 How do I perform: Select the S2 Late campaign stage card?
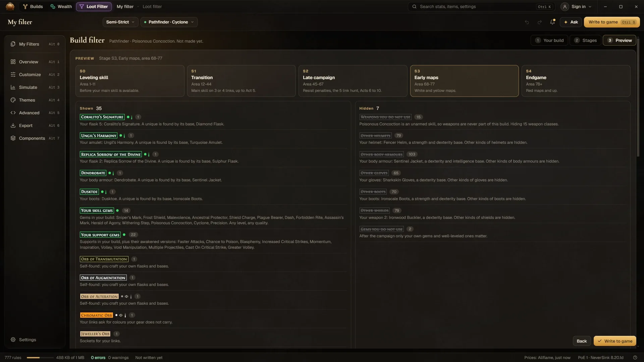[x=353, y=81]
